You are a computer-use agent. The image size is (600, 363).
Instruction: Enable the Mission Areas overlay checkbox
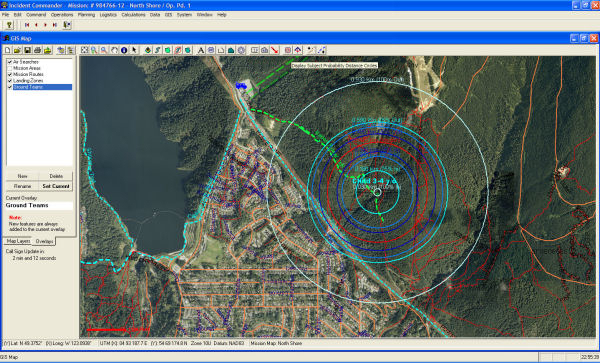click(x=10, y=68)
